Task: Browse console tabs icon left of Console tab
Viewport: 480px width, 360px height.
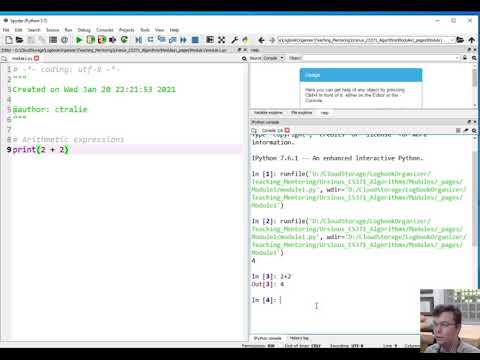Action: tap(254, 130)
